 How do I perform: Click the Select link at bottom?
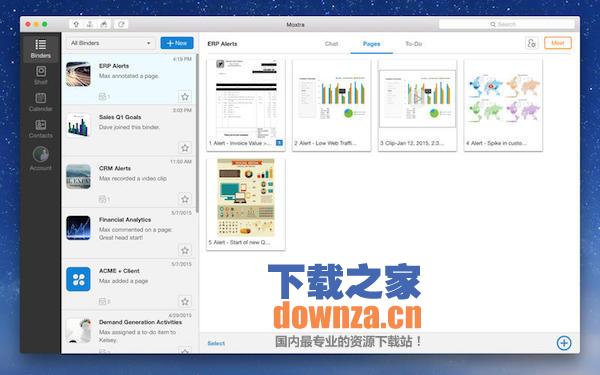(x=216, y=343)
